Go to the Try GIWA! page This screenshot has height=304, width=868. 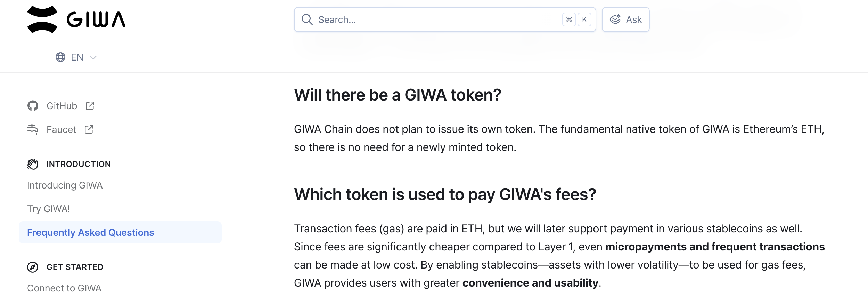[x=49, y=209]
